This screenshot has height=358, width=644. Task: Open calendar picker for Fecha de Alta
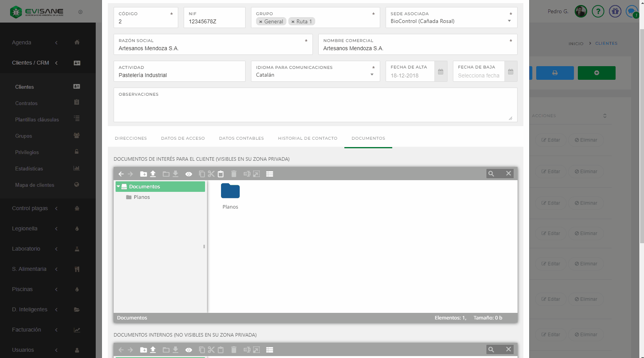coord(440,72)
